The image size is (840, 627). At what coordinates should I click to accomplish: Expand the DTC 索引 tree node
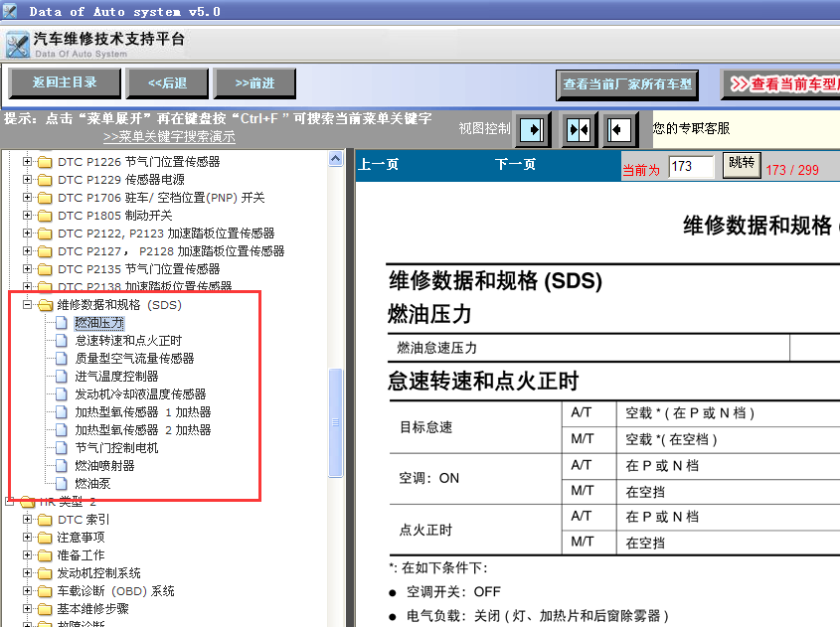click(27, 520)
